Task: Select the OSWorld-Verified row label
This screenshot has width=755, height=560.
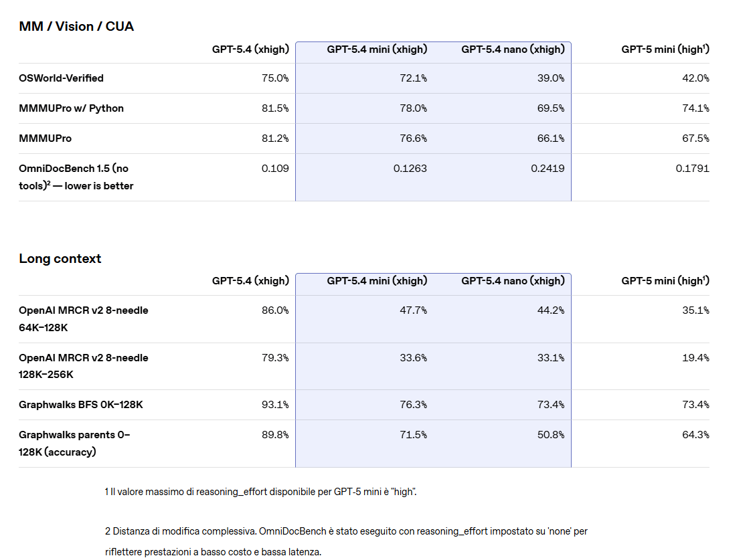Action: click(x=61, y=78)
